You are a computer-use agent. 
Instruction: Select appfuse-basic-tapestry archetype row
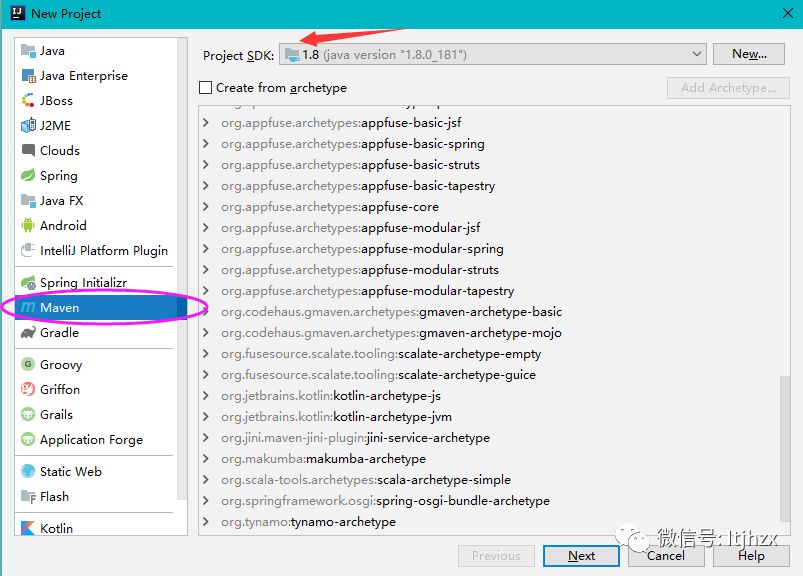tap(494, 185)
